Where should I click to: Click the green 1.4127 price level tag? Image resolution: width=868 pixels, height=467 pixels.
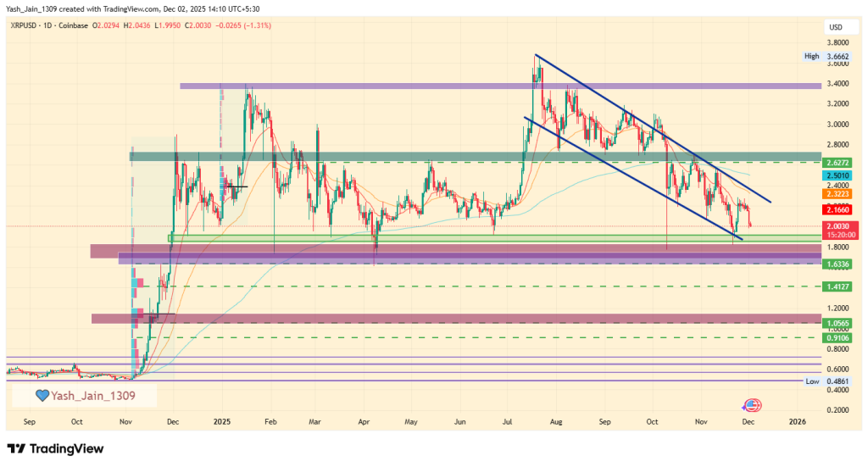tap(837, 287)
